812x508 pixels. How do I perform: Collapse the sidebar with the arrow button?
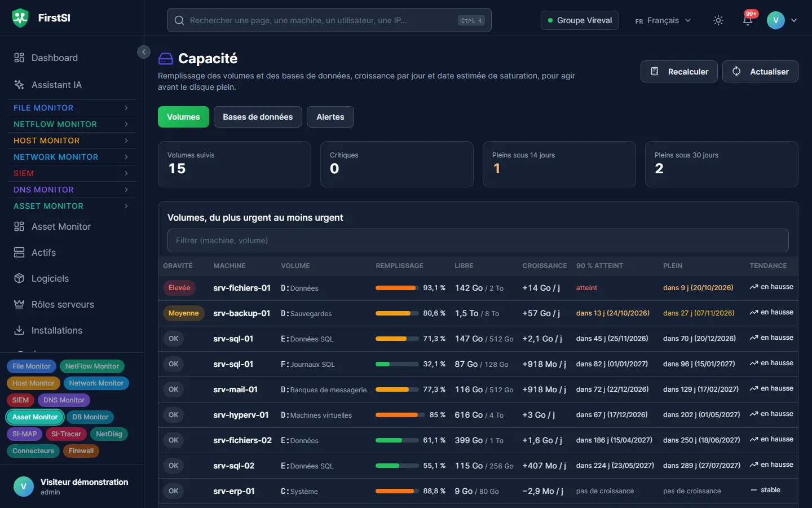click(x=144, y=52)
